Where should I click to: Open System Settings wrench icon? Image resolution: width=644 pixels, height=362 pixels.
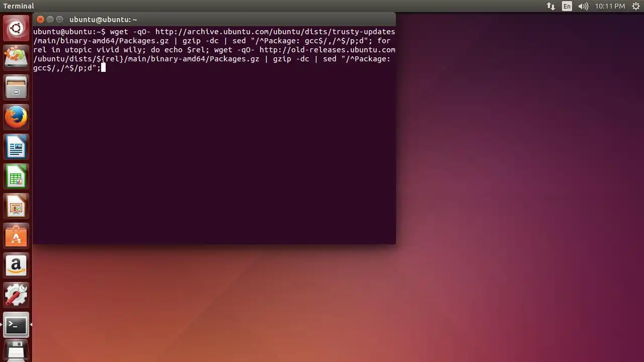[16, 296]
